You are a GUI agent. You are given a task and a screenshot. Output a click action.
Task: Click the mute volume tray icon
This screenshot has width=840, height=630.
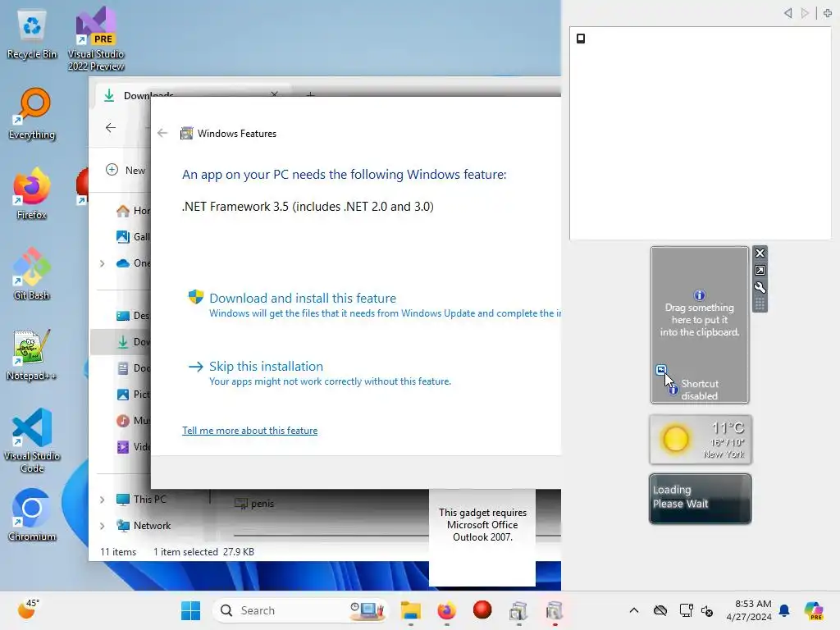pyautogui.click(x=707, y=610)
